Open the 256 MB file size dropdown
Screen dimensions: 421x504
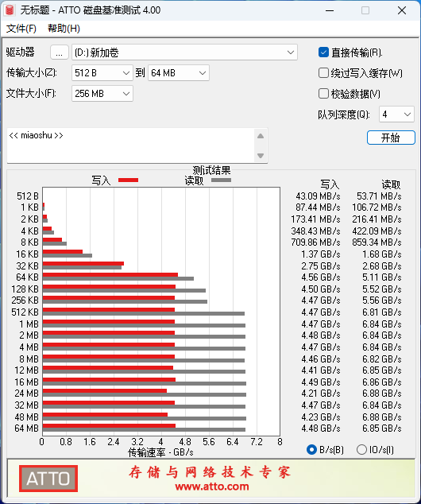tap(102, 94)
